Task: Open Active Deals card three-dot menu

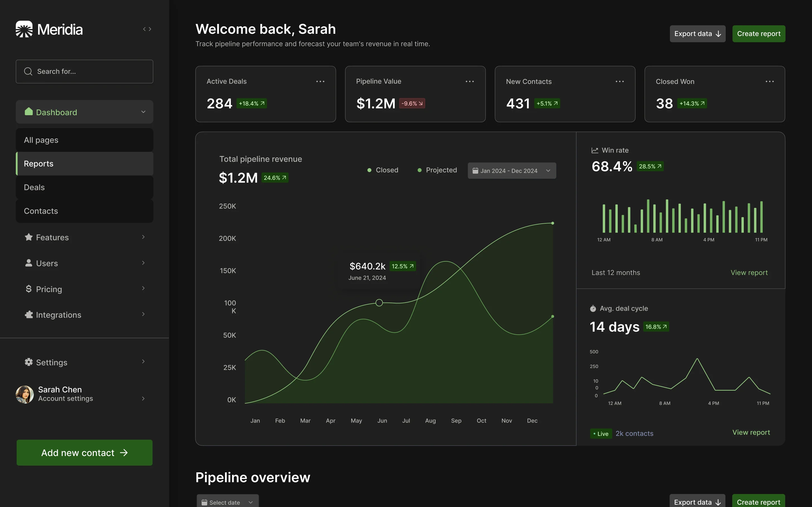Action: [320, 81]
